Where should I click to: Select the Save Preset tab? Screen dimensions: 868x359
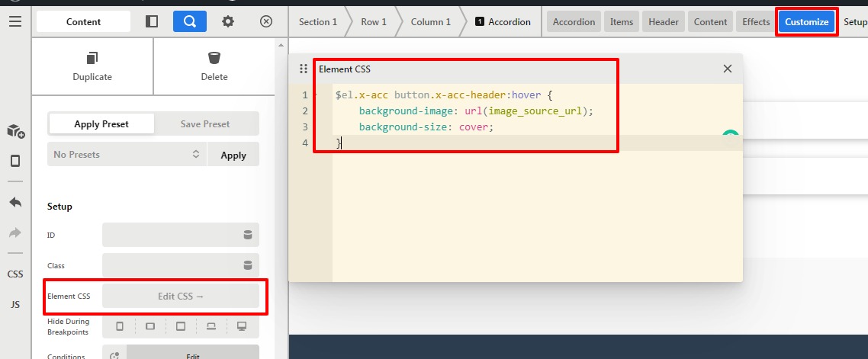coord(205,123)
